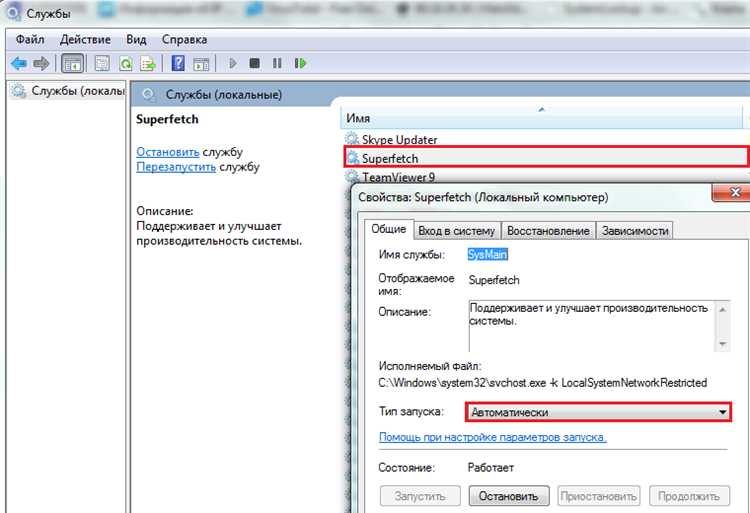Click the gear icon beside Superfetch
Image resolution: width=750 pixels, height=513 pixels.
353,157
